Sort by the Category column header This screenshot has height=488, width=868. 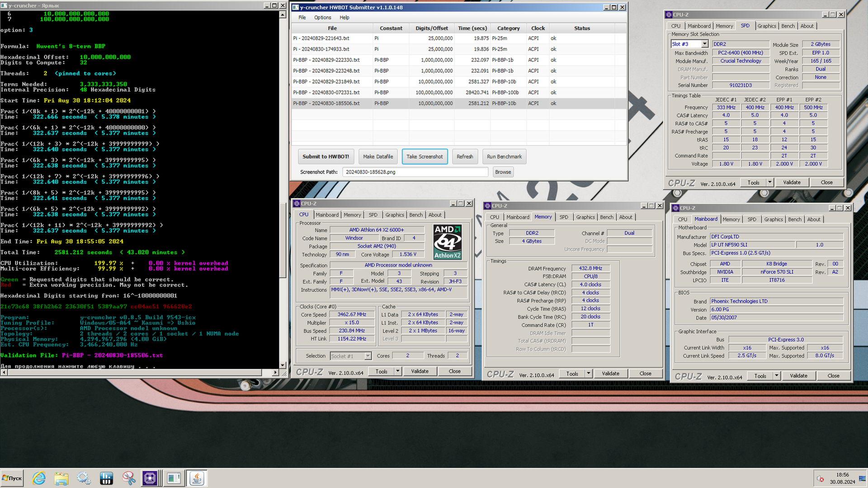pyautogui.click(x=508, y=28)
